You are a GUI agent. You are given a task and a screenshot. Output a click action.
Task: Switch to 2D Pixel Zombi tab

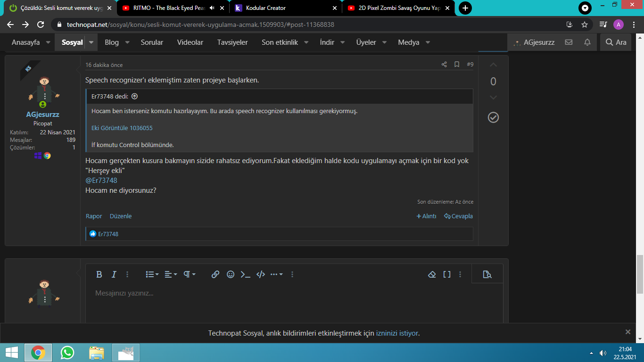(398, 8)
